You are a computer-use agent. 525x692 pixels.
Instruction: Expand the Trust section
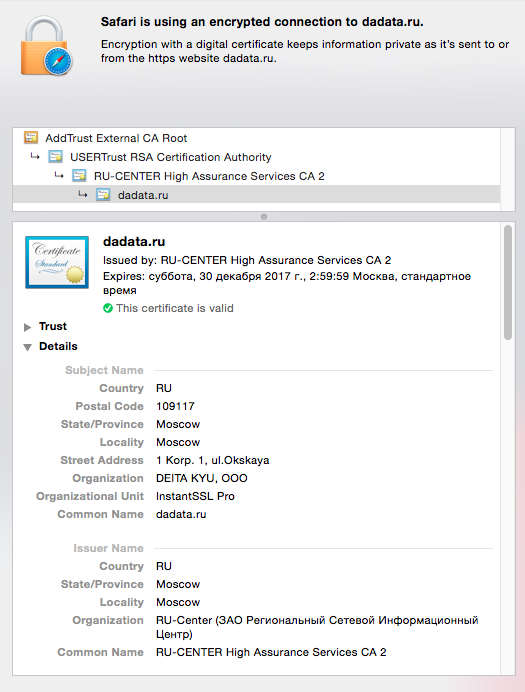point(27,327)
